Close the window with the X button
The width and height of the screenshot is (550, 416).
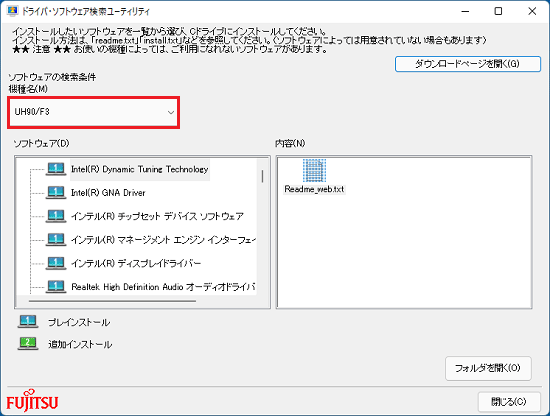point(532,11)
